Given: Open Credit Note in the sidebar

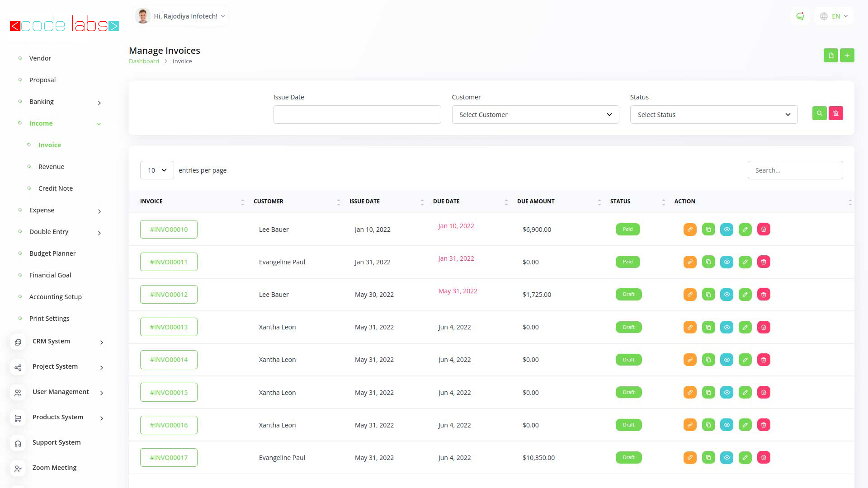Looking at the screenshot, I should click(55, 188).
